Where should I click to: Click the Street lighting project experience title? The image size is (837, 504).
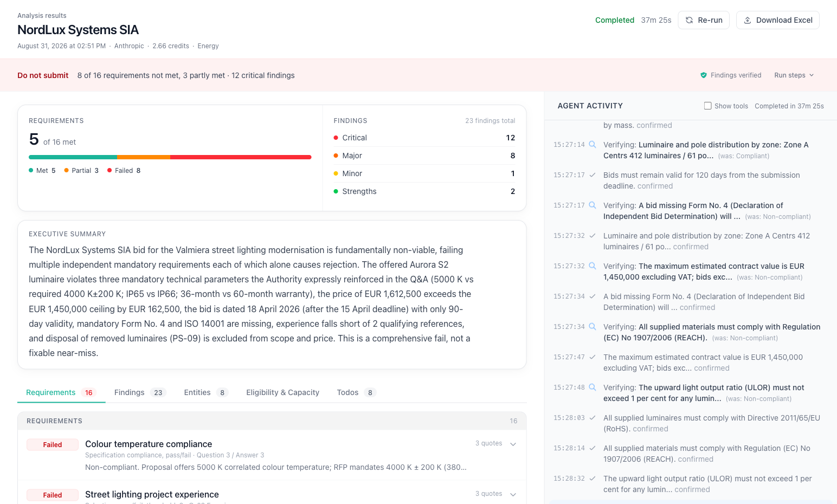click(152, 494)
